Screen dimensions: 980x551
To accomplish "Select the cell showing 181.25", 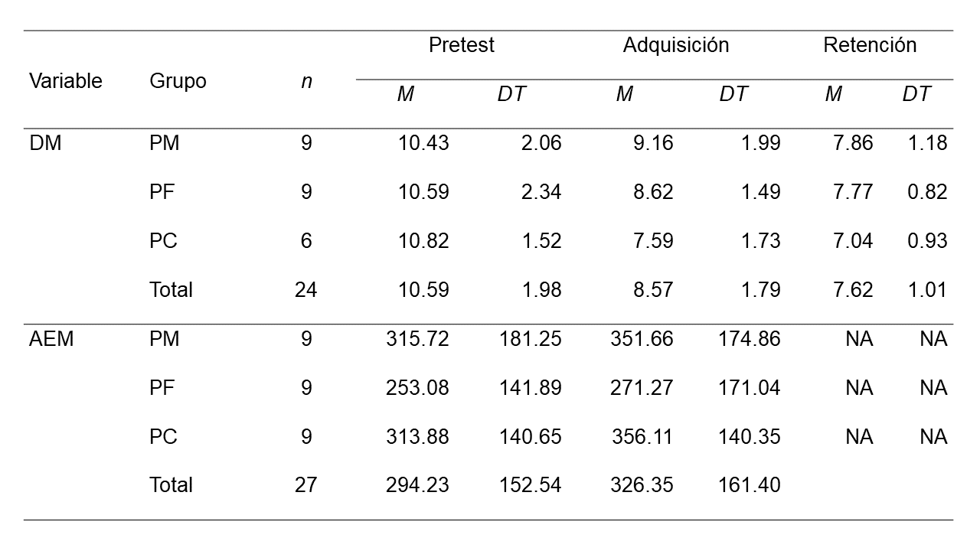I will coord(530,339).
